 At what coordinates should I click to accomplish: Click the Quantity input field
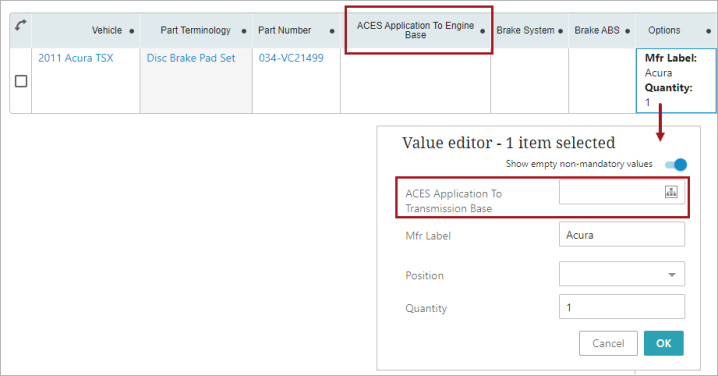pos(622,307)
